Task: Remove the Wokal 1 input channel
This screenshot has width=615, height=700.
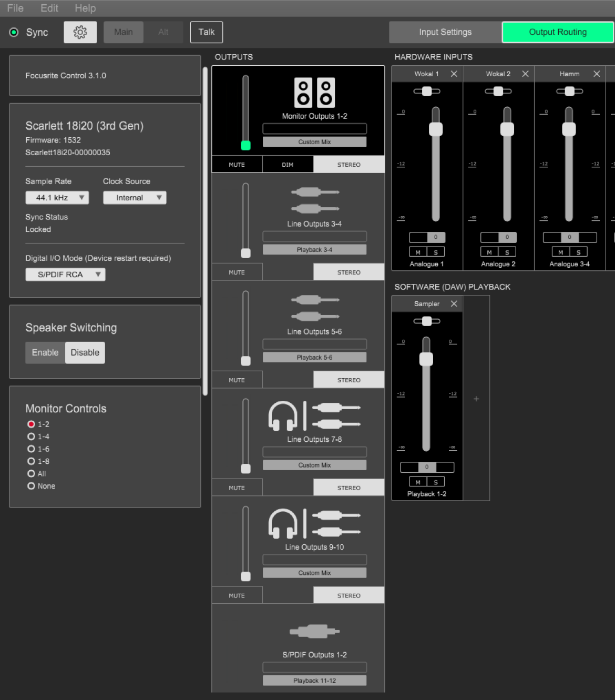Action: [454, 74]
